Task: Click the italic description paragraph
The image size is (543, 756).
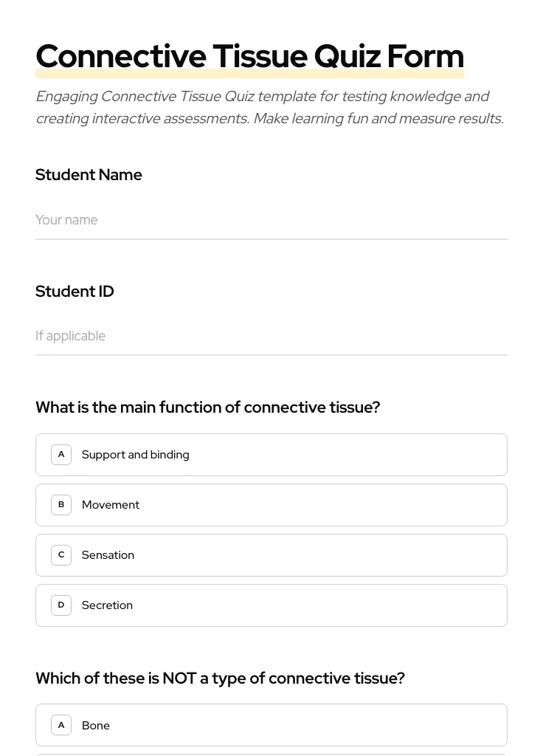Action: coord(269,107)
